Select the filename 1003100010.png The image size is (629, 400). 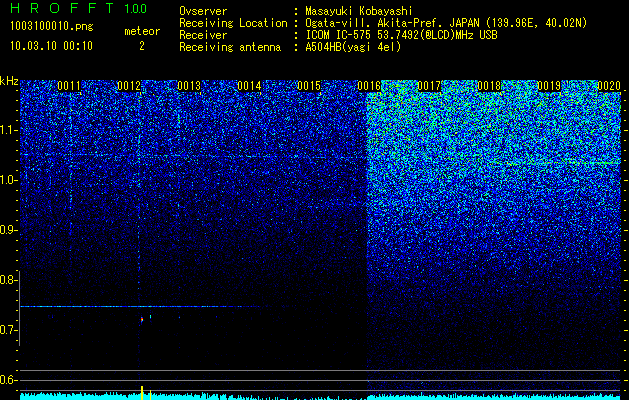click(x=52, y=27)
